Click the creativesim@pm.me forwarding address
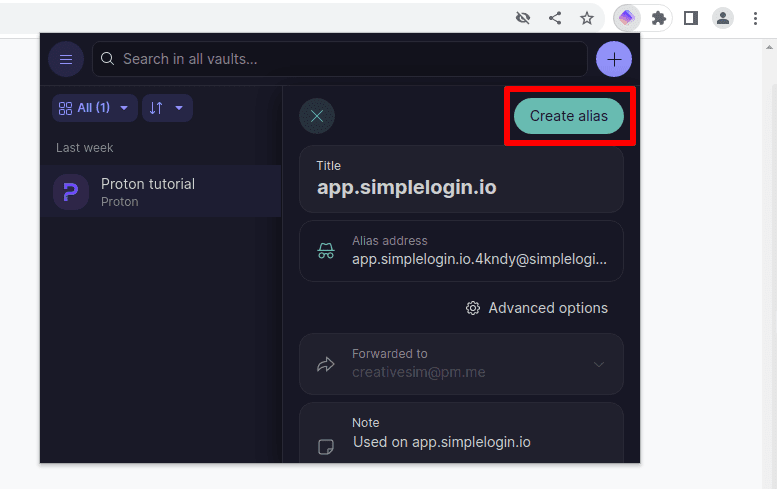777x489 pixels. tap(418, 372)
